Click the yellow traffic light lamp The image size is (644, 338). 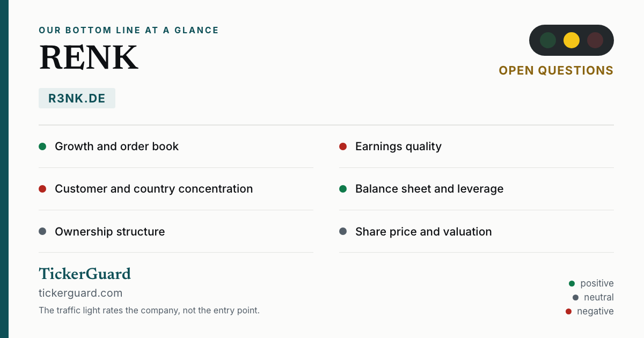[x=572, y=40]
